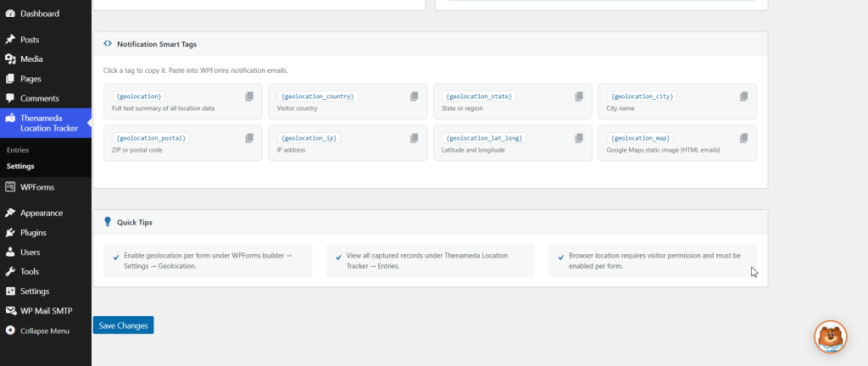
Task: Open the WPForms bear mascot help bubble
Action: point(831,336)
